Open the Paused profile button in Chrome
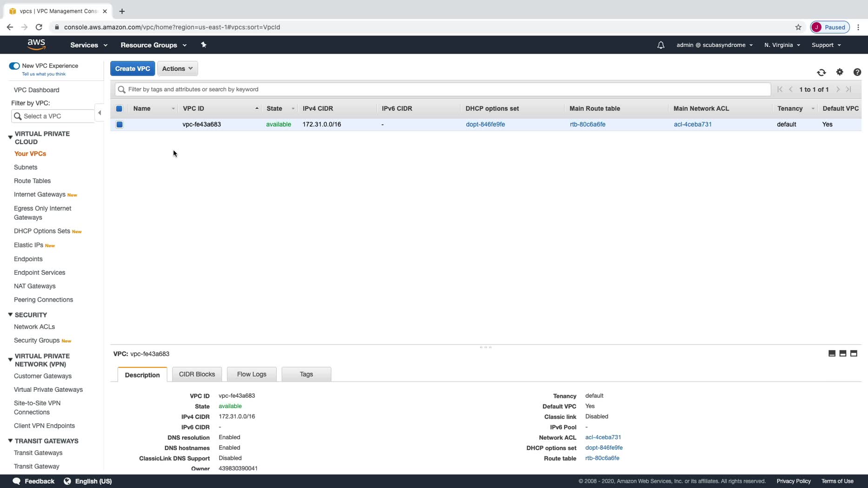 (830, 27)
